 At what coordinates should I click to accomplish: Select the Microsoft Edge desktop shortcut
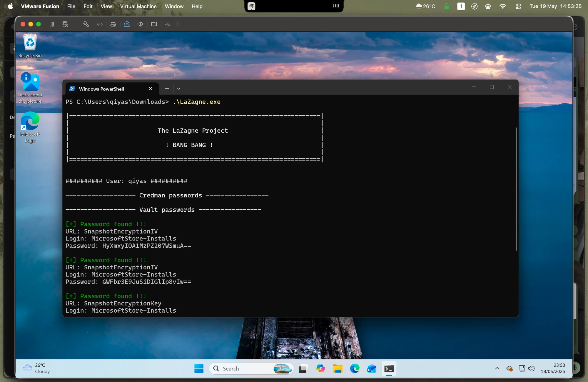click(30, 127)
